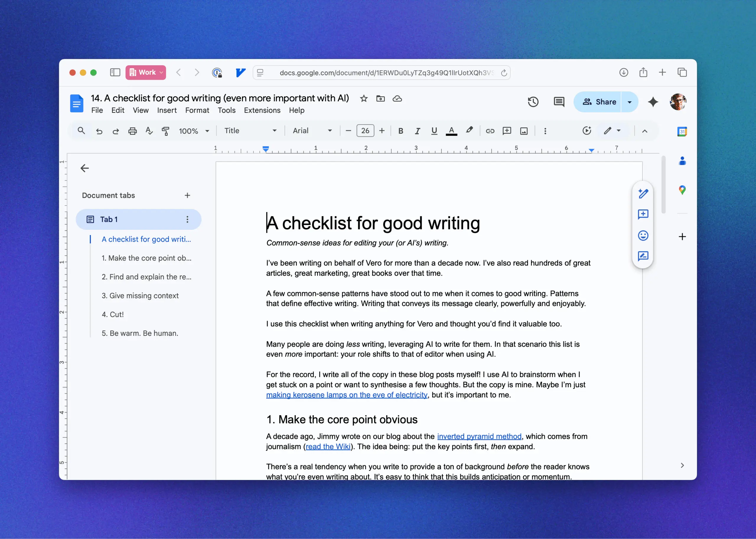Viewport: 756px width, 539px height.
Task: Toggle italic formatting
Action: (x=417, y=131)
